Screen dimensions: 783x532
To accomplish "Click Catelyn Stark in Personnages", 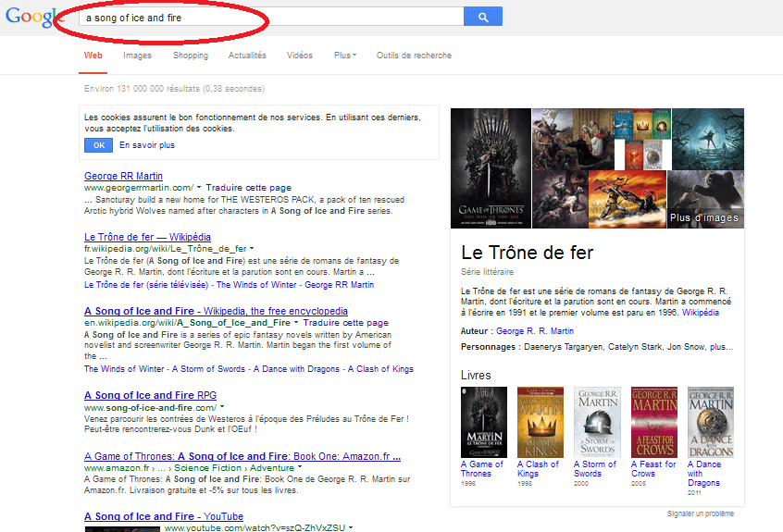I will (635, 347).
